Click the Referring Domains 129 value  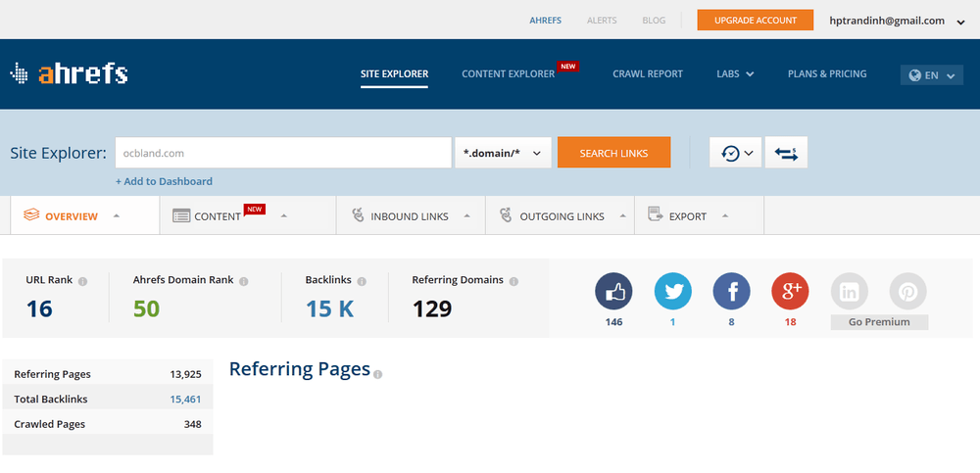[432, 308]
